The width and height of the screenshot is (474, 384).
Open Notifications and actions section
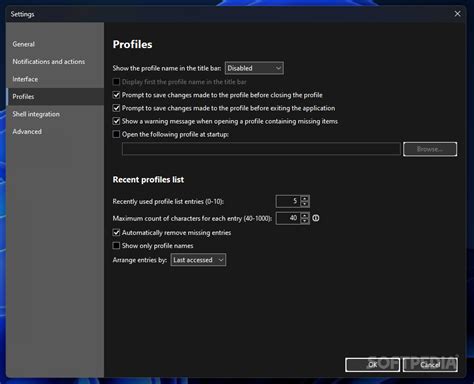pos(55,62)
